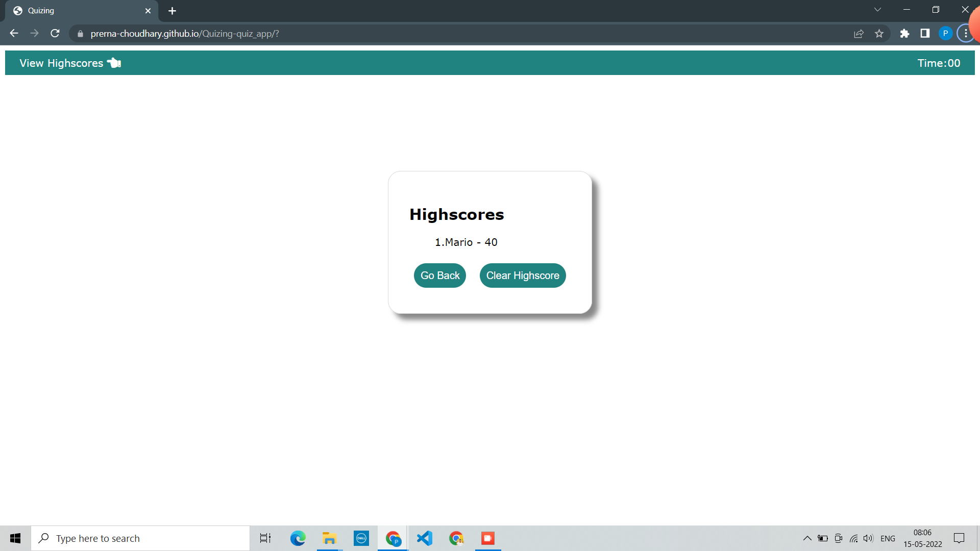Open Visual Studio Code from the taskbar
This screenshot has height=551, width=980.
(x=425, y=538)
